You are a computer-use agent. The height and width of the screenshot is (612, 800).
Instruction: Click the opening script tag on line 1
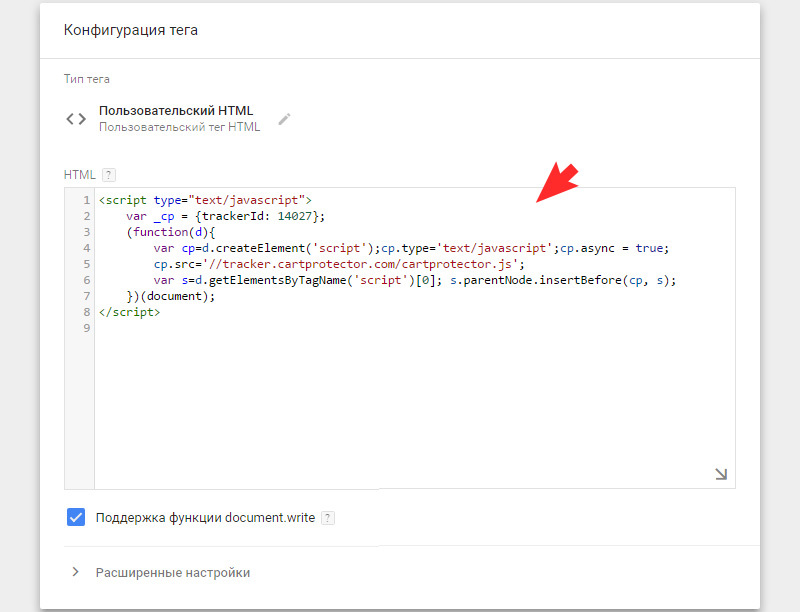click(x=205, y=200)
